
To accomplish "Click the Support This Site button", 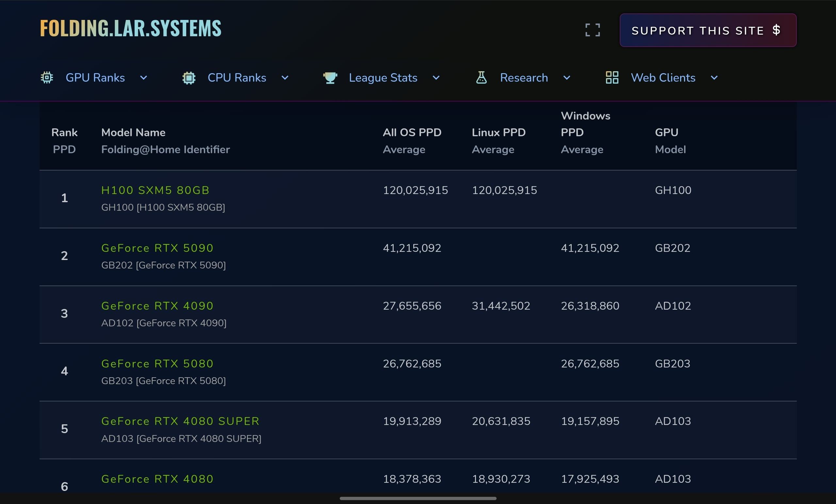I will 708,30.
